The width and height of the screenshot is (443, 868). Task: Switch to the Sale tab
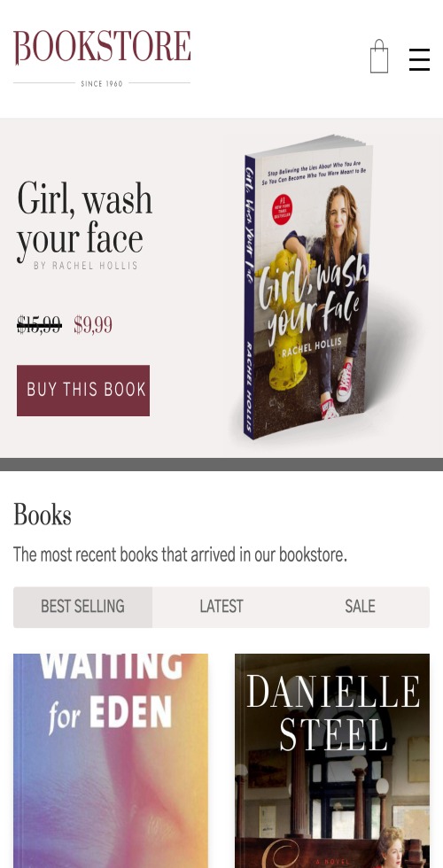coord(360,608)
